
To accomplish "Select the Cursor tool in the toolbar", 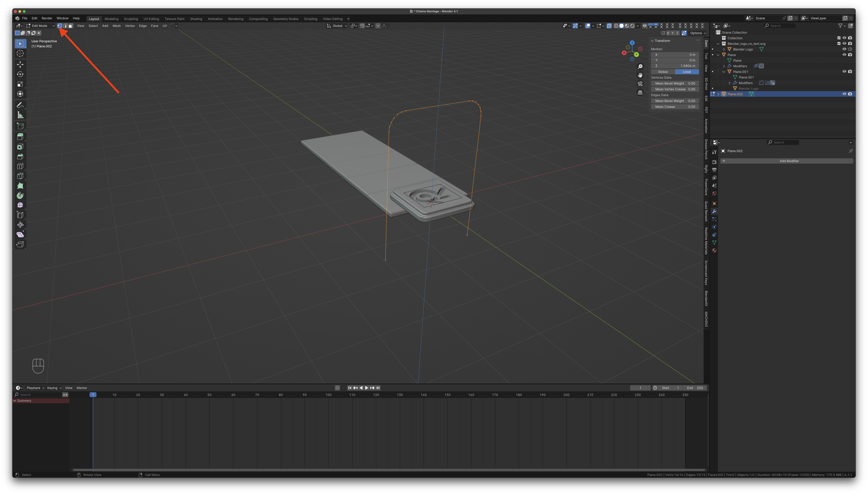I will tap(20, 53).
